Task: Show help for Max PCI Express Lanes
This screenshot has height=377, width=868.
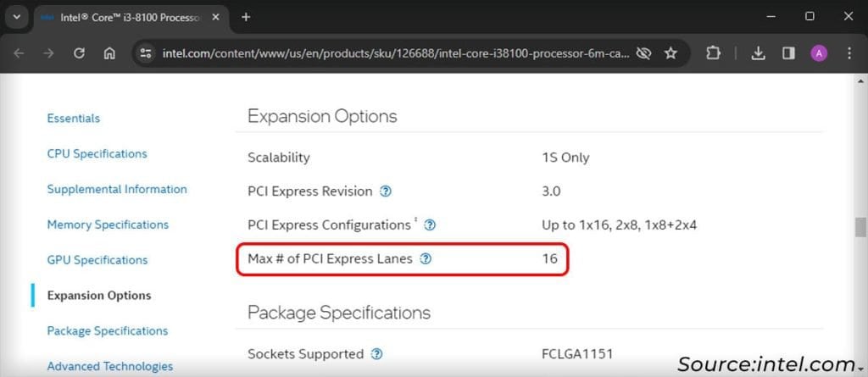Action: [x=426, y=259]
